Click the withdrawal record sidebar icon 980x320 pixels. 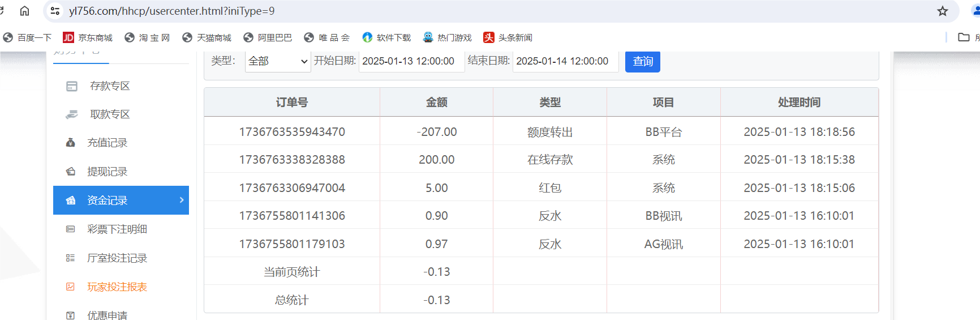(71, 172)
